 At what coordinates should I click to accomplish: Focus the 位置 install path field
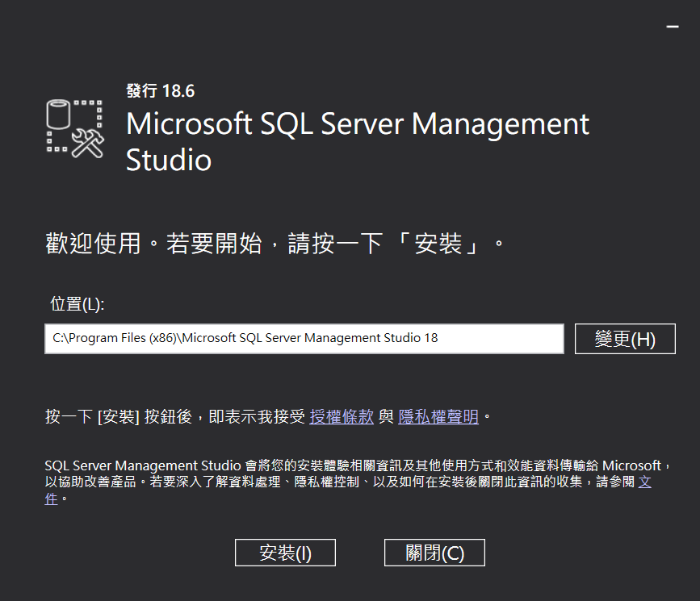[x=304, y=339]
